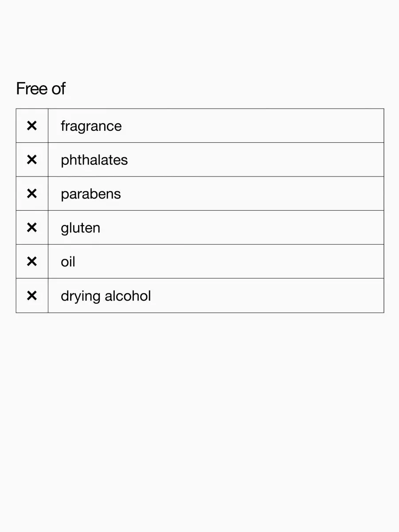Click empty space right of "parabens" text

[x=252, y=194]
